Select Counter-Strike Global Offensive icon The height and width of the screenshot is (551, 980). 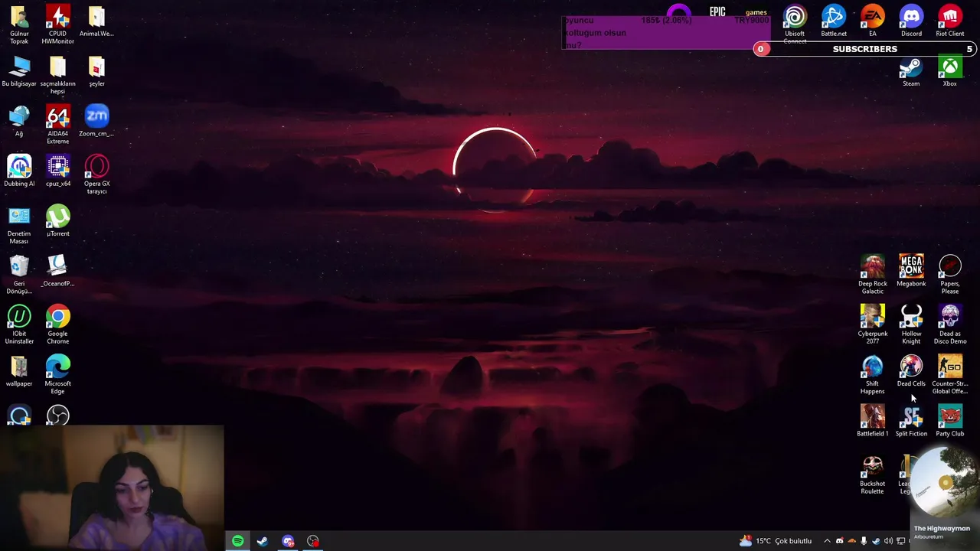tap(950, 375)
